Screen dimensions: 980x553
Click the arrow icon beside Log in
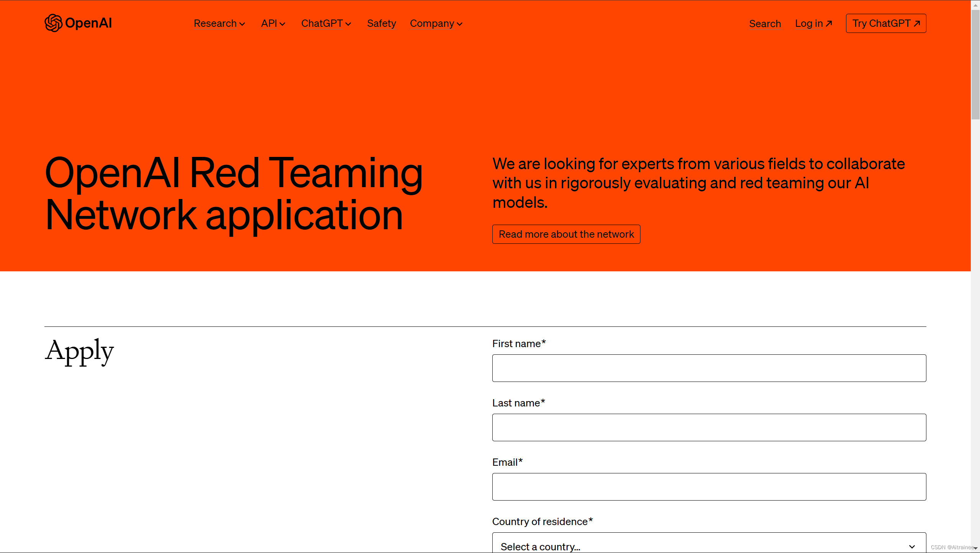click(x=829, y=23)
